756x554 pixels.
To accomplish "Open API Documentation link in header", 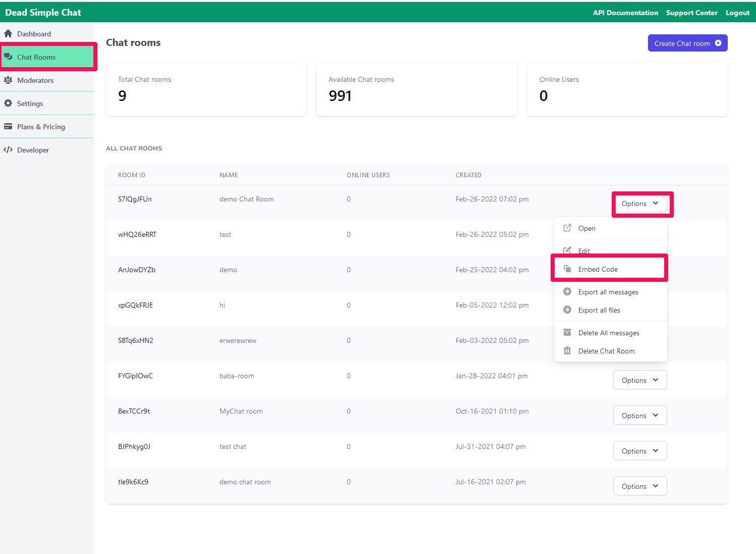I will (x=625, y=13).
